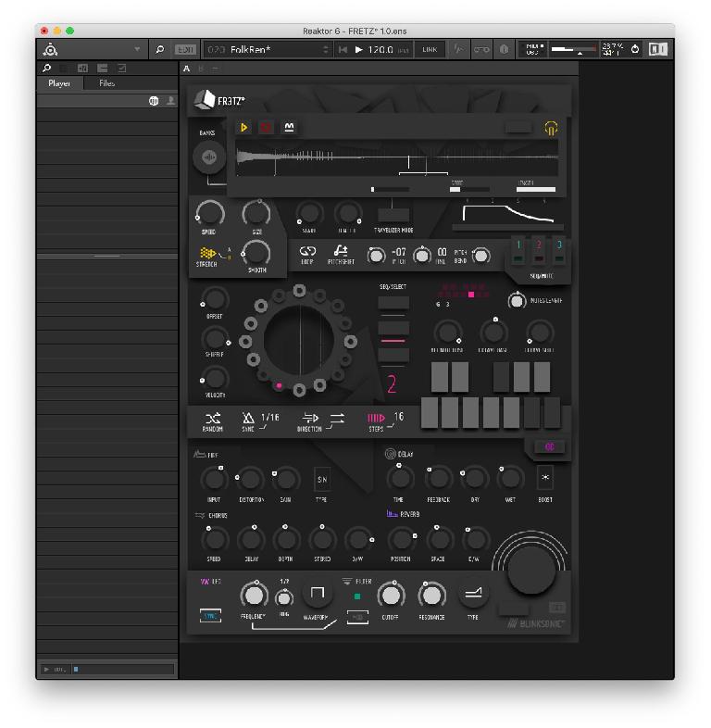
Task: Select panel set A
Action: [187, 69]
